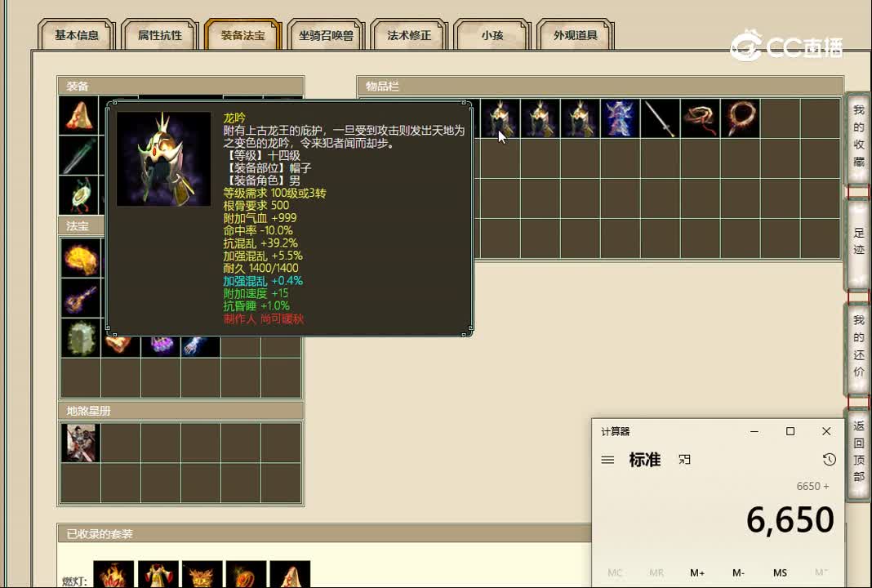The height and width of the screenshot is (588, 872).
Task: Select the silver sword in 物品栏
Action: point(660,118)
